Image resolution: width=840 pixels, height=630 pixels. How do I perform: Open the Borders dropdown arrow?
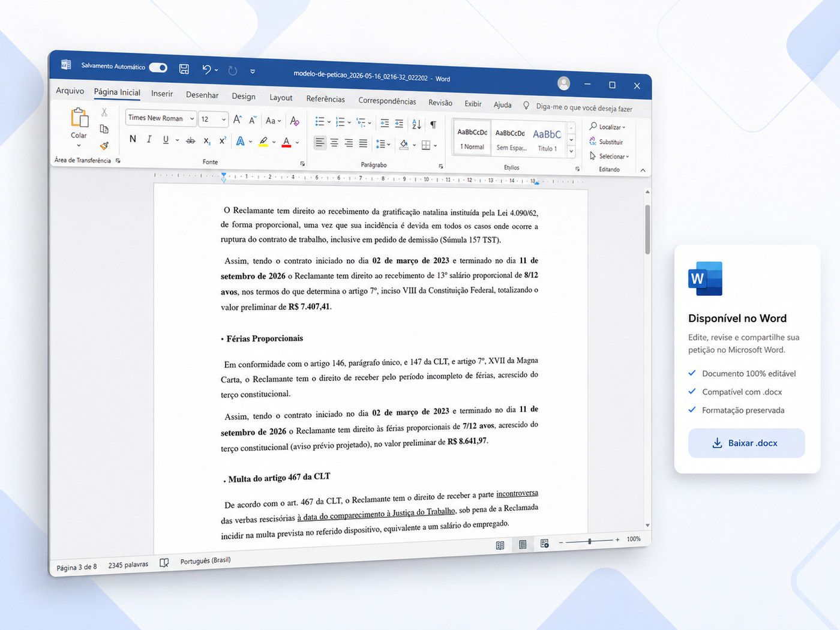pos(436,146)
